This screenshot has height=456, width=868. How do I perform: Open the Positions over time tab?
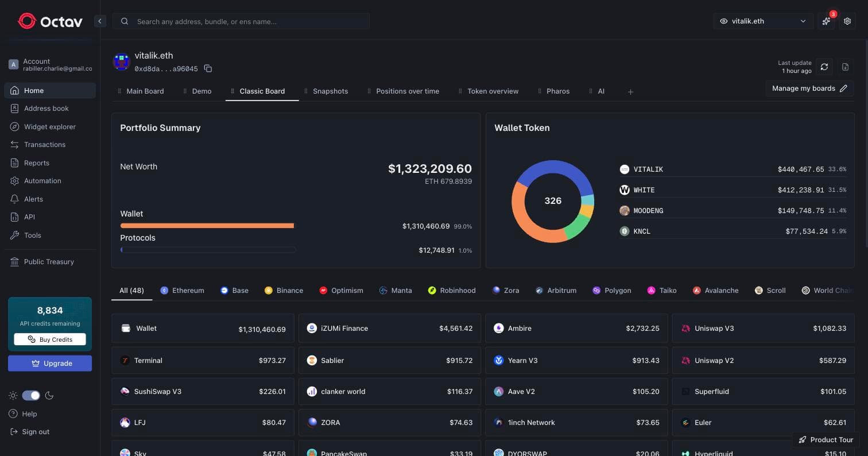point(403,91)
